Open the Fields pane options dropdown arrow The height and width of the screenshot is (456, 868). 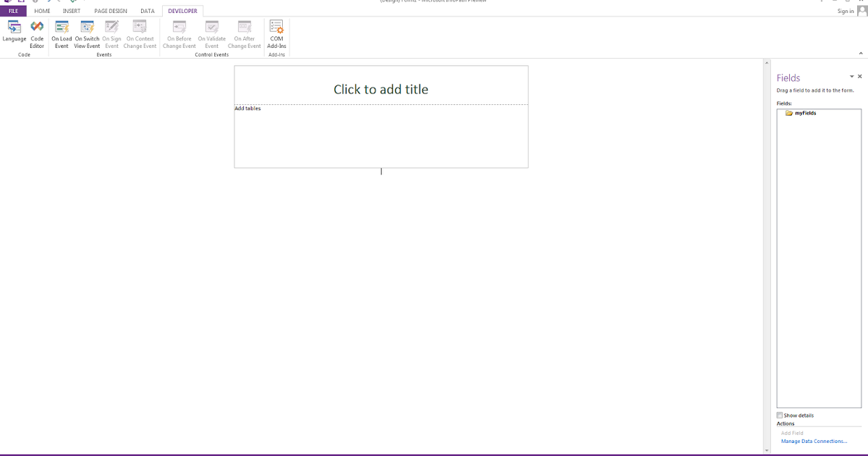point(851,76)
